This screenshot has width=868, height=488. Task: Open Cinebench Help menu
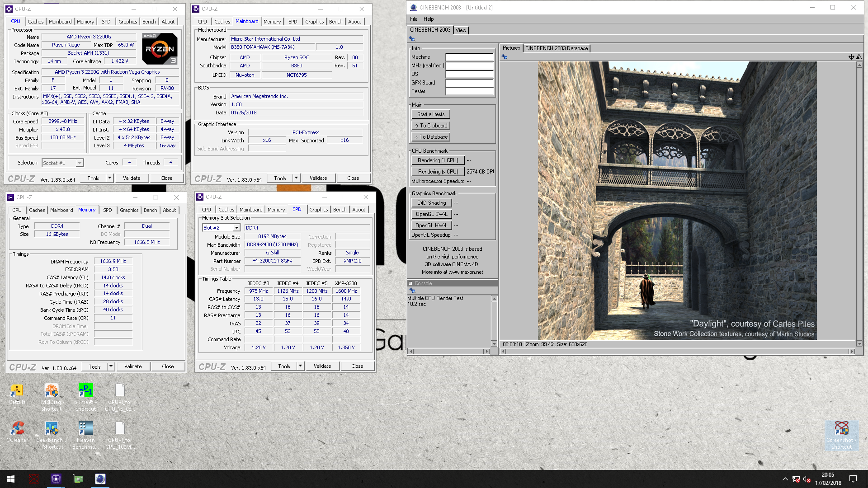[429, 19]
